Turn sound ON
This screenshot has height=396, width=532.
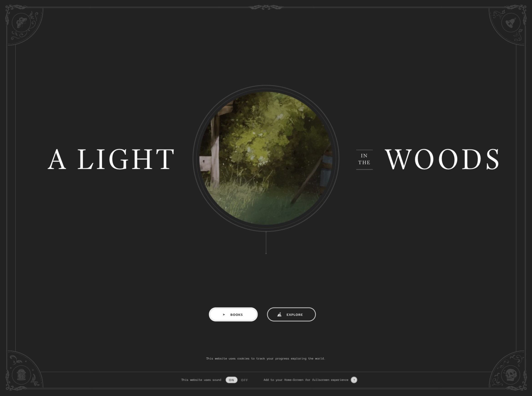(x=231, y=380)
